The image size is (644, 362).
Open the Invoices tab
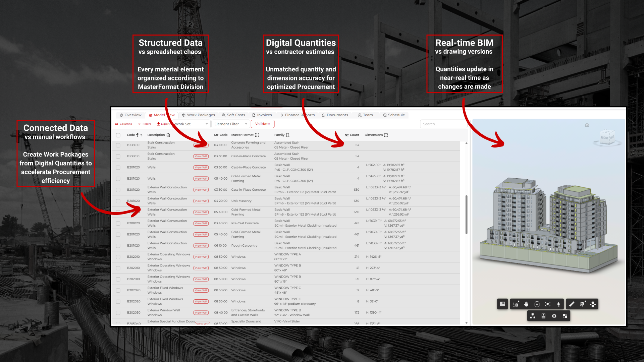point(262,115)
